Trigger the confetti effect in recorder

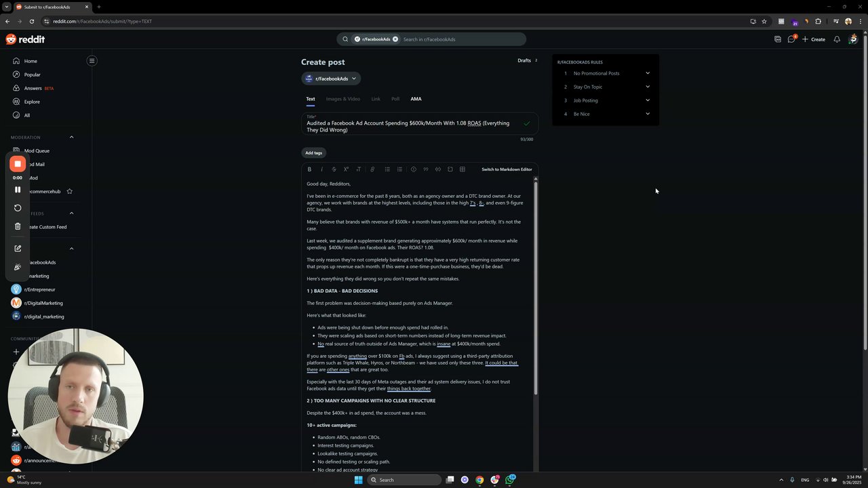18,267
